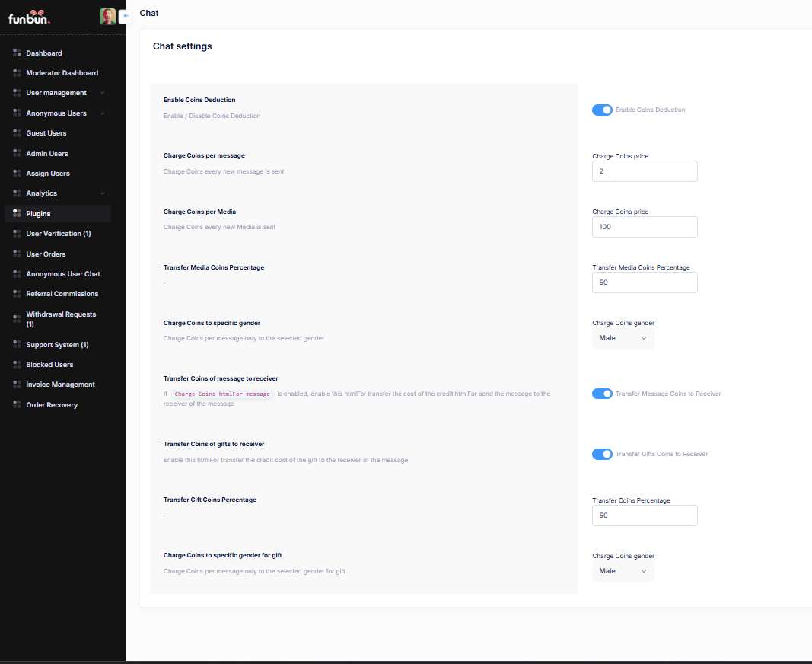Go to Referral Commissions page
812x664 pixels.
pos(62,294)
